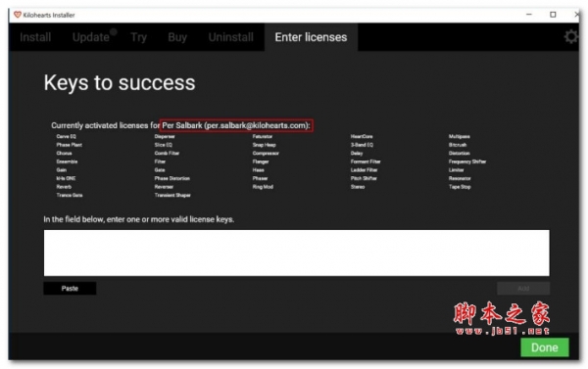Click the 'Distortion' license entry
The width and height of the screenshot is (588, 369).
[x=460, y=154]
